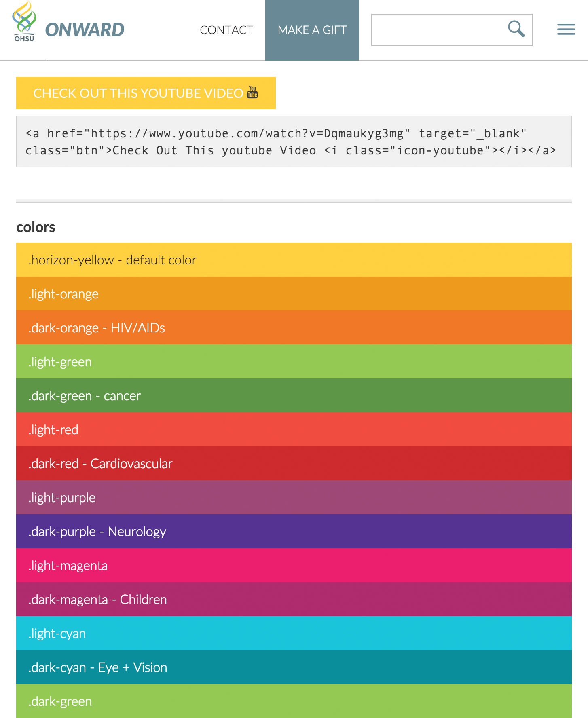Pick the light-orange color swatch
The height and width of the screenshot is (718, 588).
click(x=294, y=294)
